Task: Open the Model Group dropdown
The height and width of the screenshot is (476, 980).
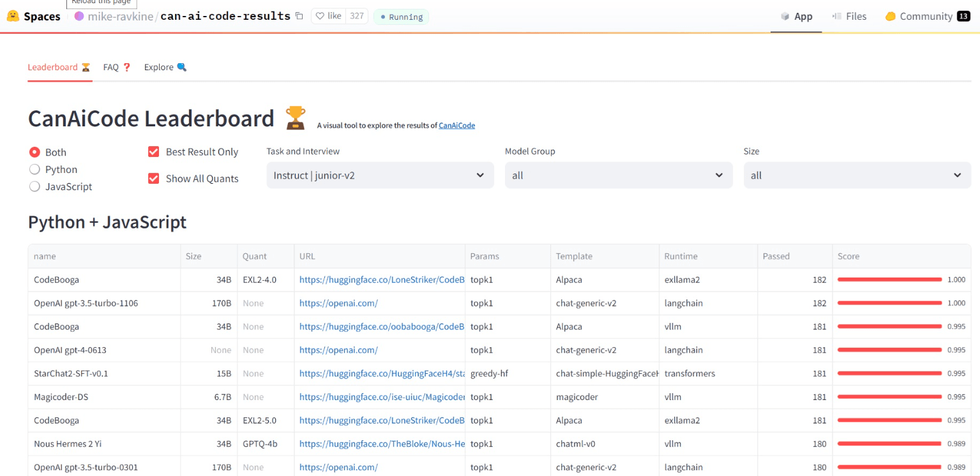Action: pos(618,175)
